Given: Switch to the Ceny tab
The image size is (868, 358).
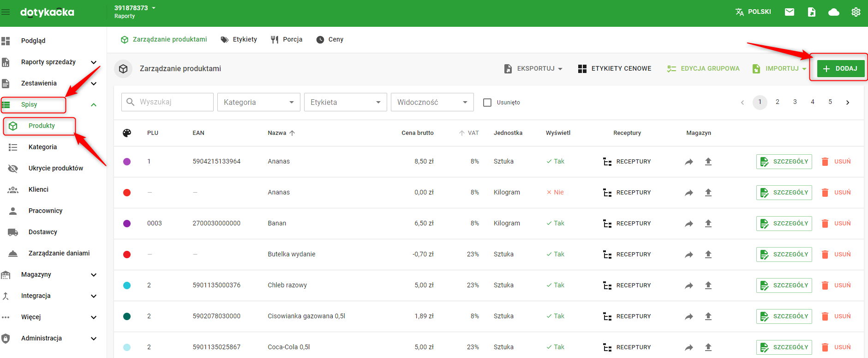Looking at the screenshot, I should 330,40.
